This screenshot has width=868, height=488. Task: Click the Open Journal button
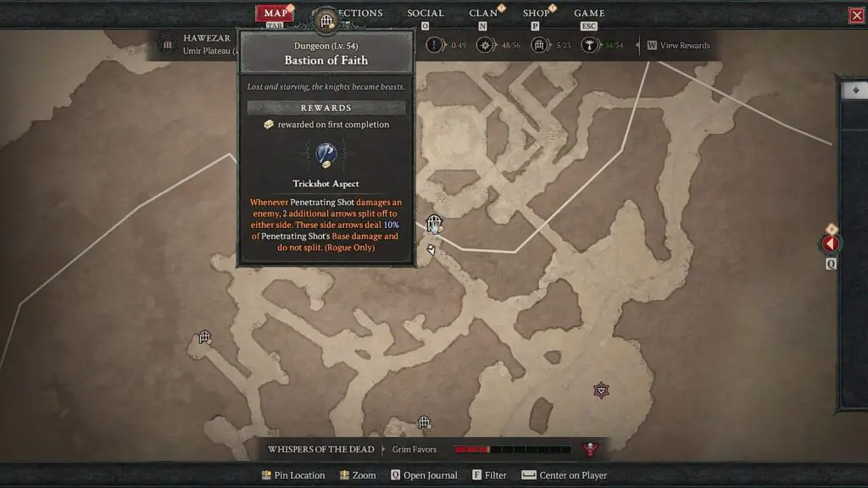tap(424, 475)
